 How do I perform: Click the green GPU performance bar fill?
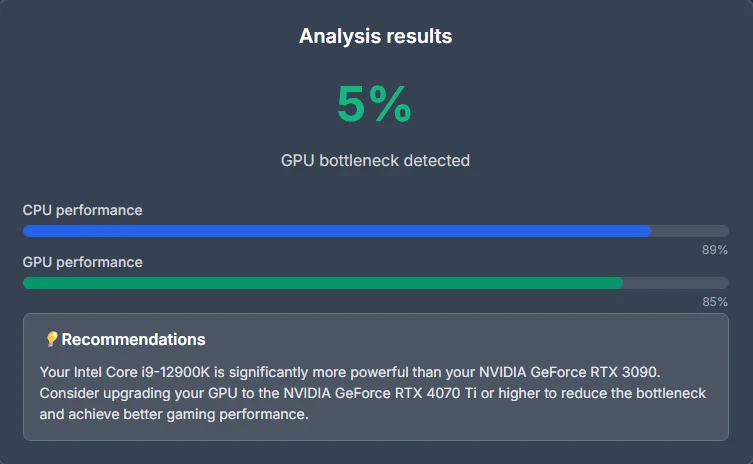point(323,283)
